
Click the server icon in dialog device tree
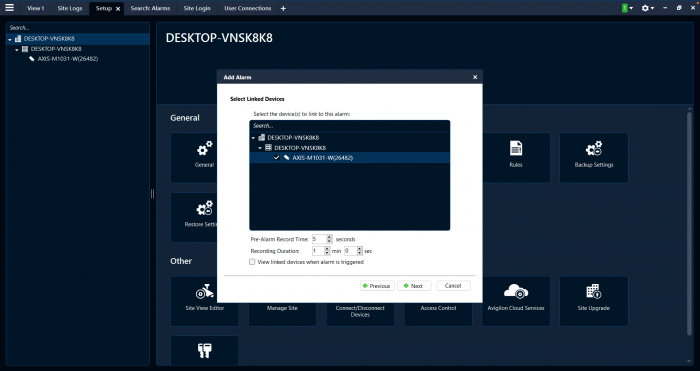(x=268, y=147)
